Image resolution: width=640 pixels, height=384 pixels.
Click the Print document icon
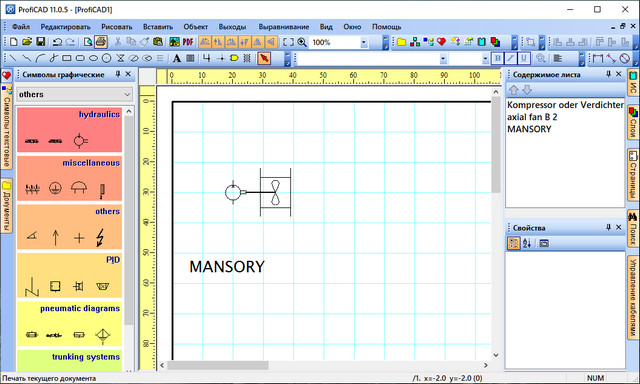coord(101,42)
